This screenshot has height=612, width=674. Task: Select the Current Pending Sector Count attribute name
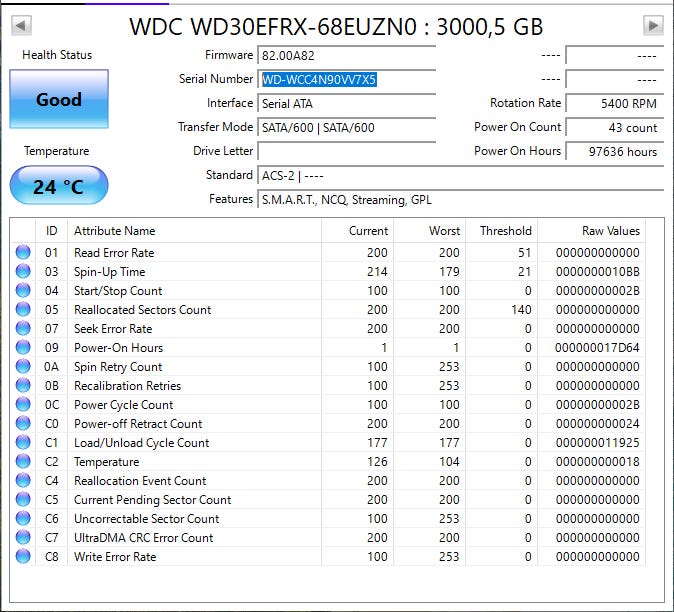click(x=153, y=500)
